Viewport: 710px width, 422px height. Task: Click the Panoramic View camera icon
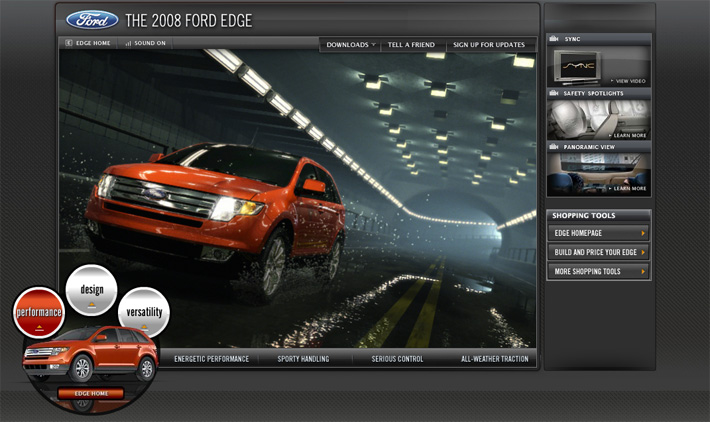pos(555,146)
